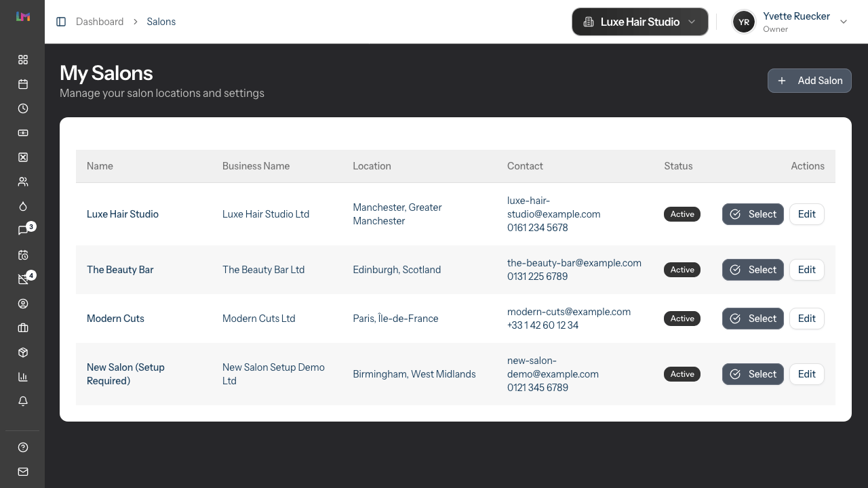Select the Modern Cuts salon
868x488 pixels.
click(x=753, y=319)
